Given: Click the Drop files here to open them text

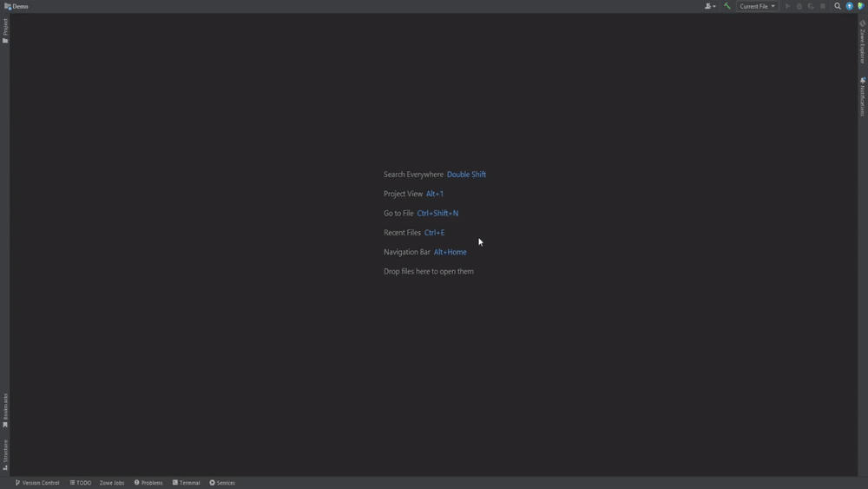Looking at the screenshot, I should pyautogui.click(x=429, y=271).
